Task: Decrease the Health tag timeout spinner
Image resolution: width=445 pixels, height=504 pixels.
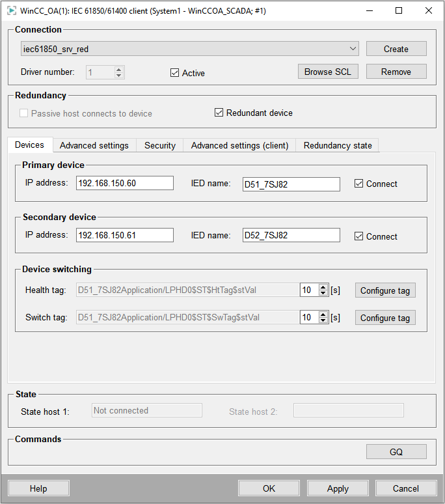Action: (x=323, y=293)
